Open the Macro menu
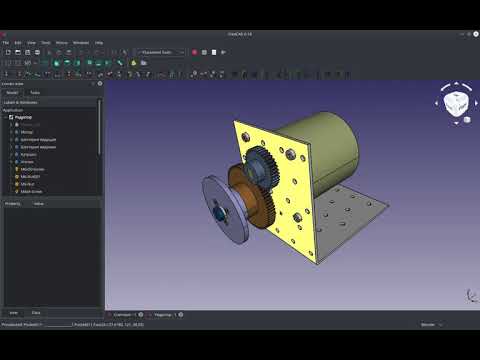Viewport: 480px width, 360px height. pyautogui.click(x=62, y=43)
